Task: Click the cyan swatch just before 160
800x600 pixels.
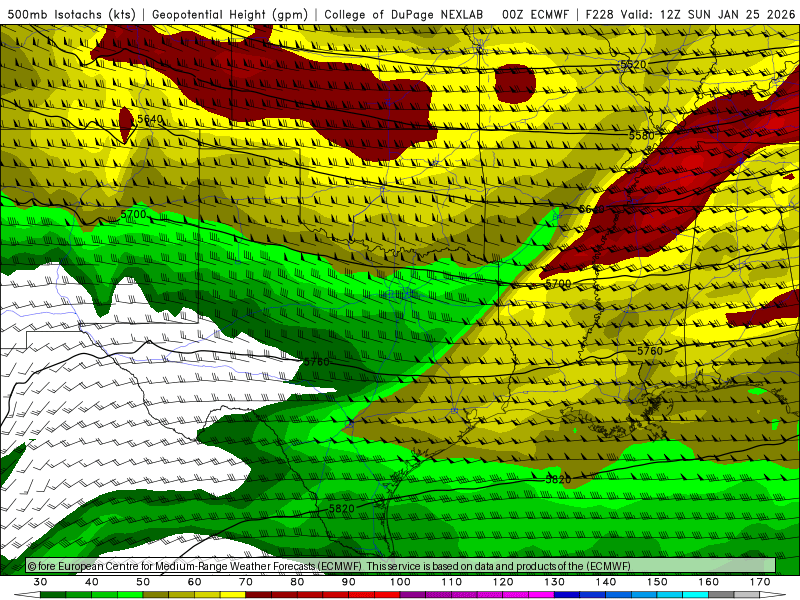Action: 695,595
